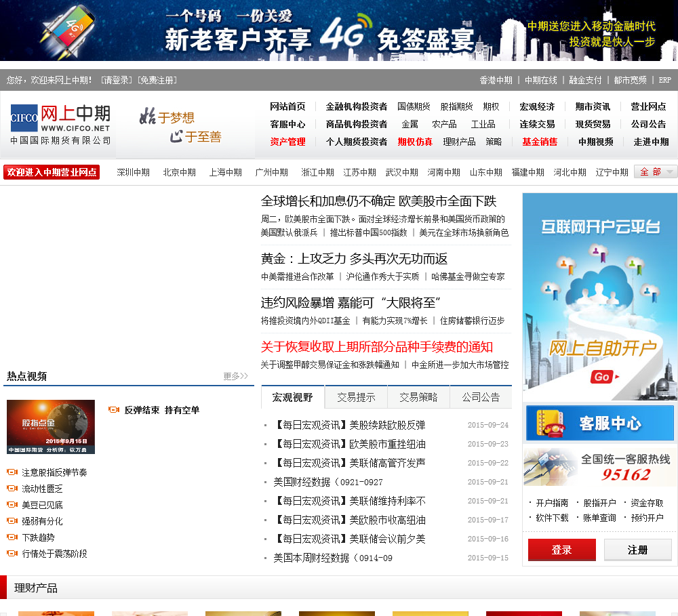Select 深圳中期 branch link
The height and width of the screenshot is (616, 678).
point(133,172)
